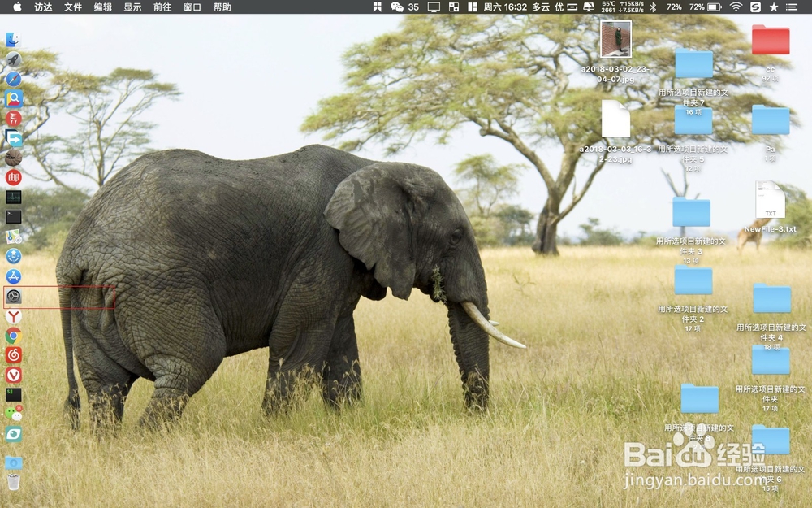Select folder 用所选项目新建的文件夹 4

[x=772, y=298]
